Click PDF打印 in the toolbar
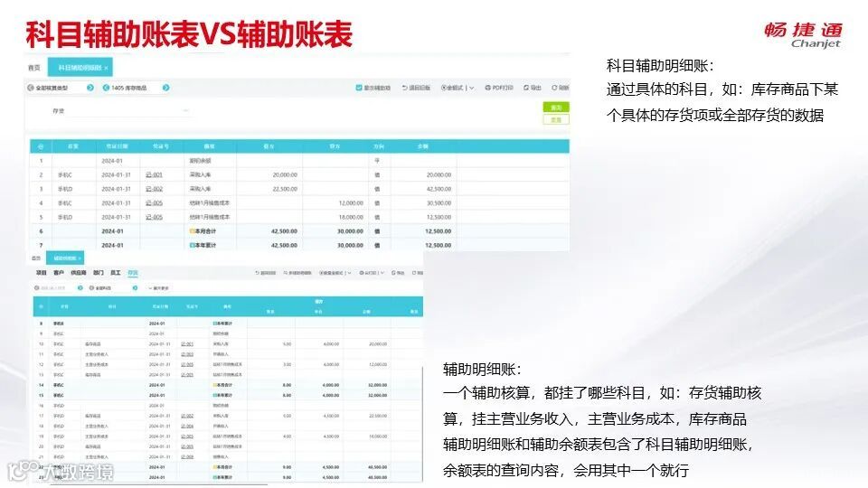This screenshot has height=488, width=868. [x=499, y=88]
